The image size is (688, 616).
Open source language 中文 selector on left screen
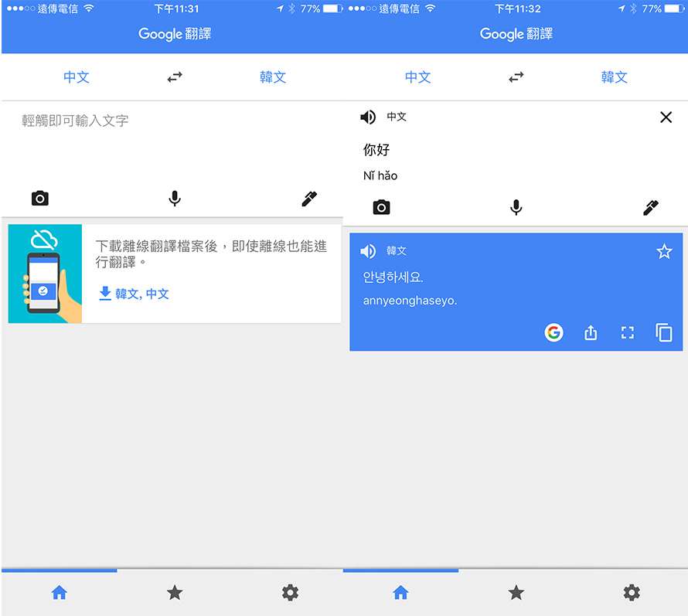coord(77,77)
